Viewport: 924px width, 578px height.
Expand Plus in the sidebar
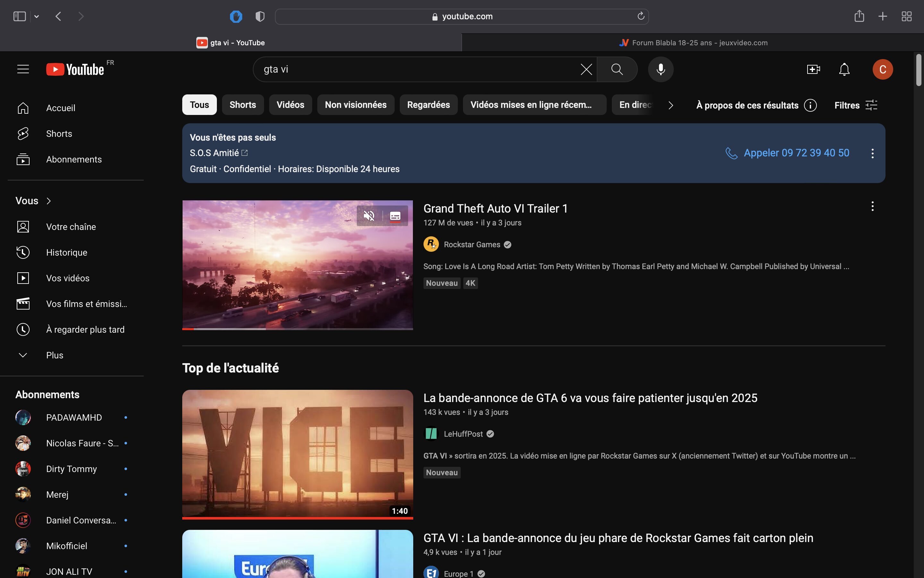(76, 355)
